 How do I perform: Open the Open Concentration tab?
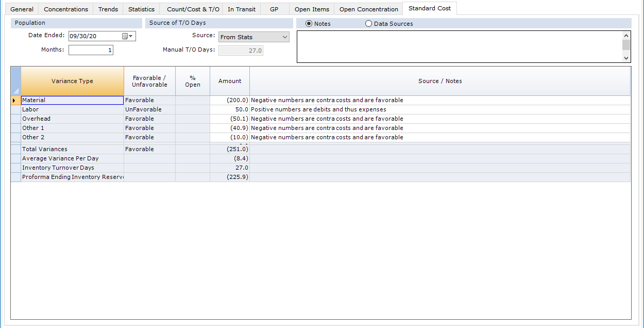click(368, 9)
